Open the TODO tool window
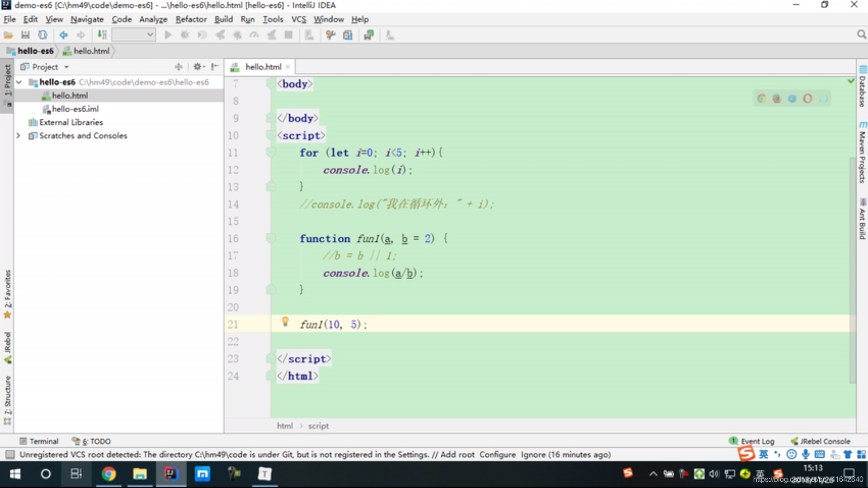This screenshot has width=868, height=488. (x=92, y=441)
